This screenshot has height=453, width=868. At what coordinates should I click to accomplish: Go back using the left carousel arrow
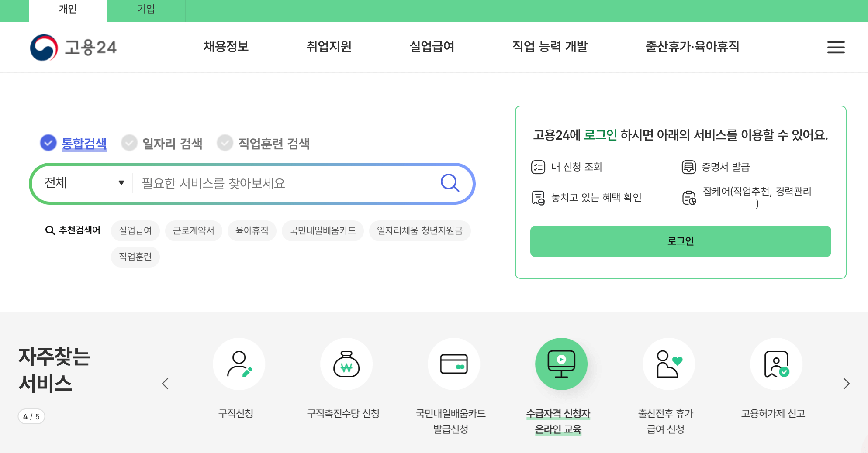pyautogui.click(x=165, y=384)
